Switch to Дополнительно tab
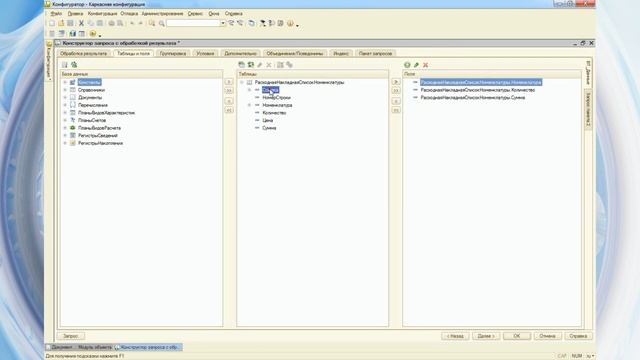Image resolution: width=640 pixels, height=360 pixels. point(240,53)
